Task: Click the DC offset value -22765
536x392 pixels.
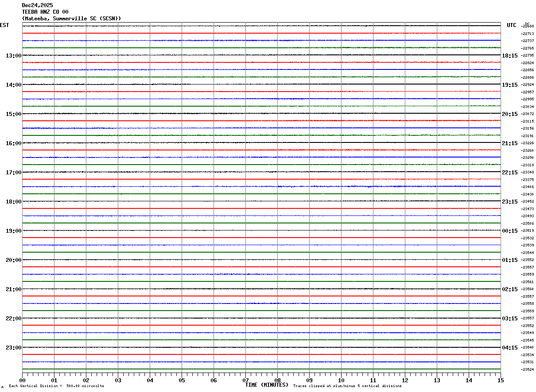Action: (527, 48)
